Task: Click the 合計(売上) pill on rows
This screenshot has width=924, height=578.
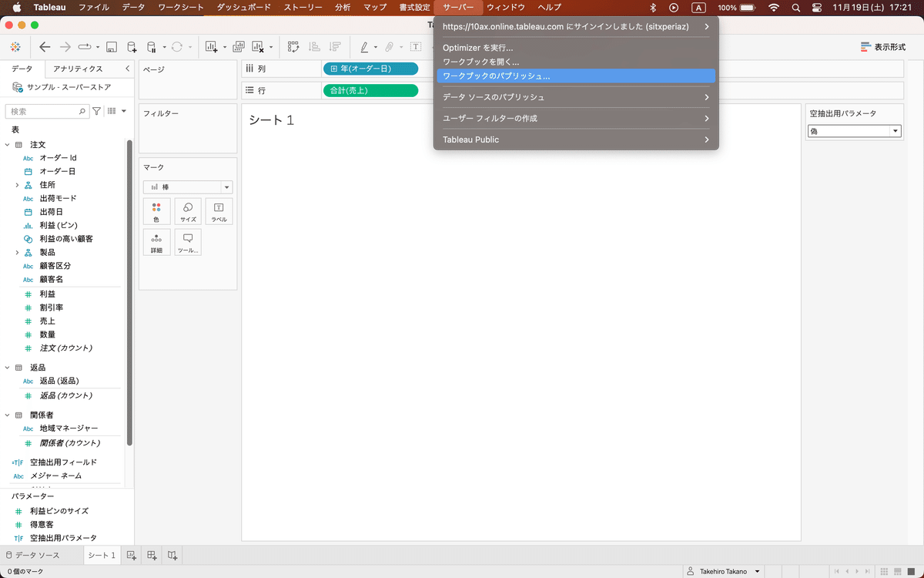Action: click(x=370, y=90)
